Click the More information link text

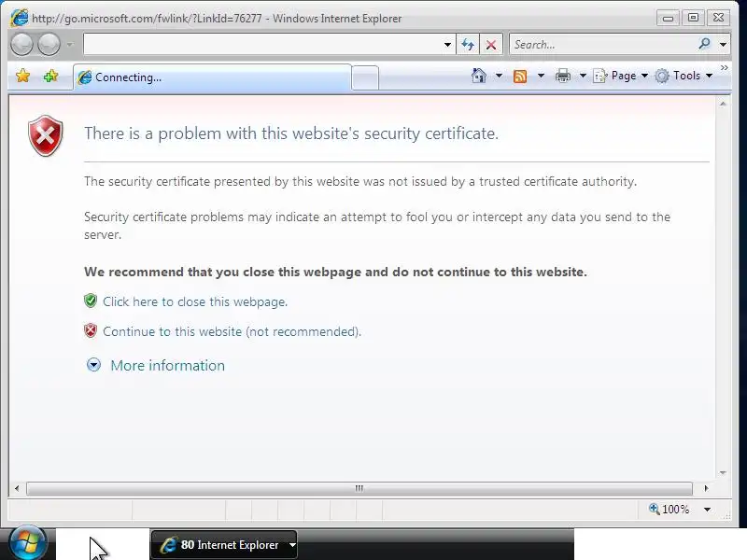168,365
